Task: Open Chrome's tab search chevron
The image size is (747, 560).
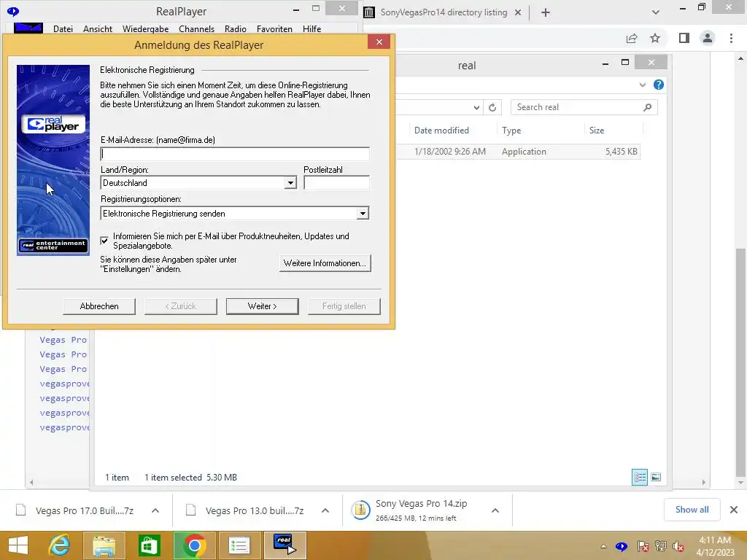Action: click(656, 13)
